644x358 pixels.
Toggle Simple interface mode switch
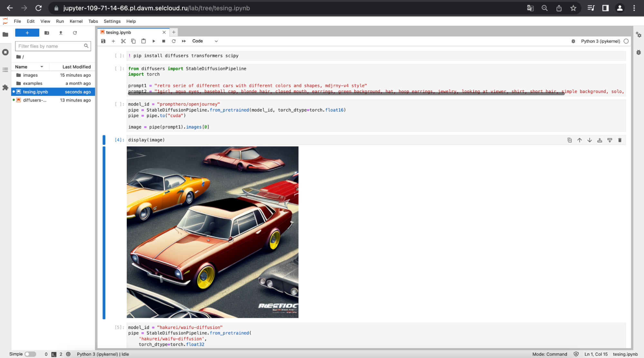[x=30, y=354]
